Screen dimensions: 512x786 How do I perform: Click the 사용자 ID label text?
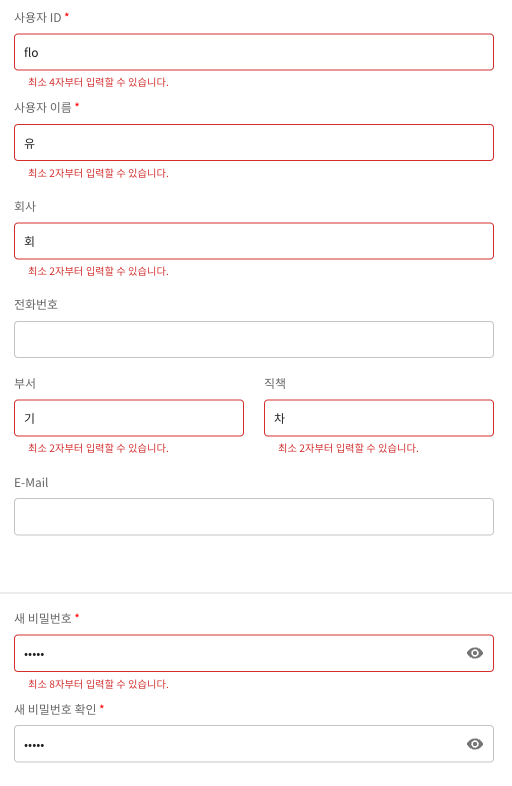pos(38,18)
